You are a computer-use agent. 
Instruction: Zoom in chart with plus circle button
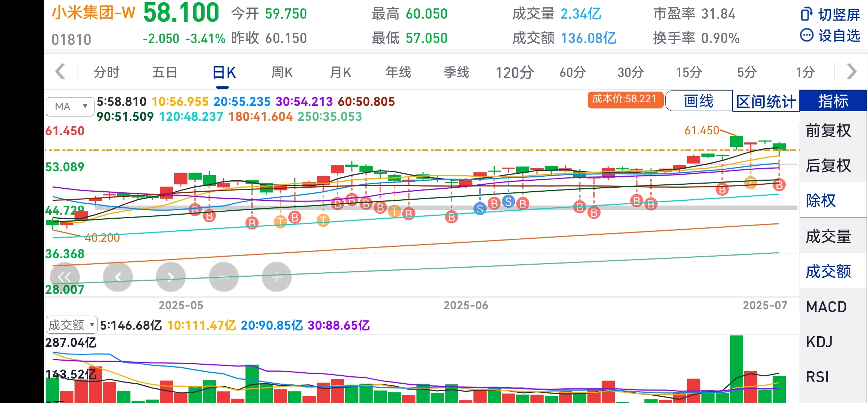pyautogui.click(x=277, y=277)
